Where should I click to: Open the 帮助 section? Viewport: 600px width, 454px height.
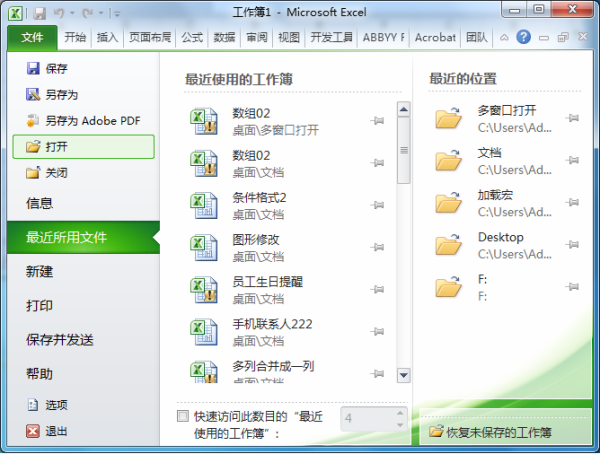pos(83,374)
